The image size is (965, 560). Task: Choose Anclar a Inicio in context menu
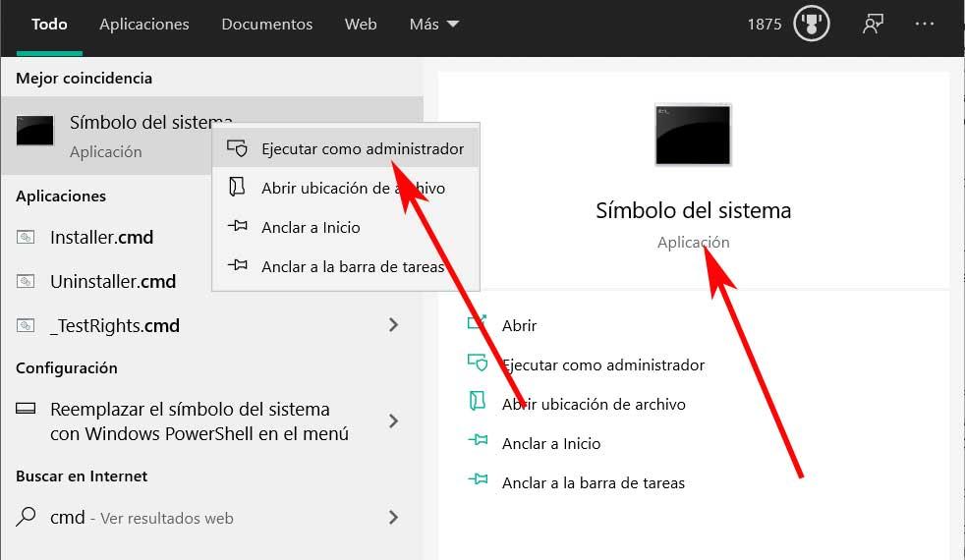click(345, 228)
